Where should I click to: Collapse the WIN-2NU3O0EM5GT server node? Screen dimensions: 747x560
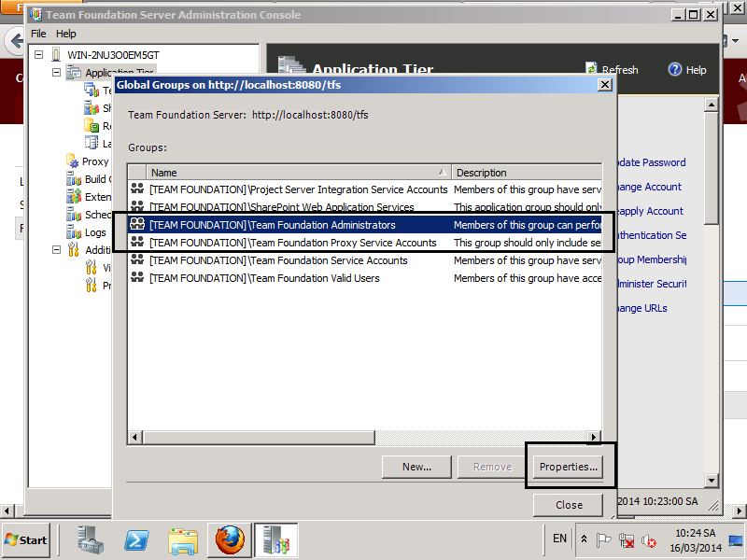(x=39, y=55)
